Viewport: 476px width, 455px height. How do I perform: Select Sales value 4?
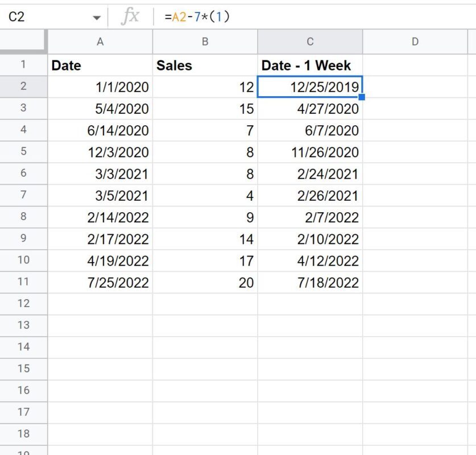coord(205,196)
